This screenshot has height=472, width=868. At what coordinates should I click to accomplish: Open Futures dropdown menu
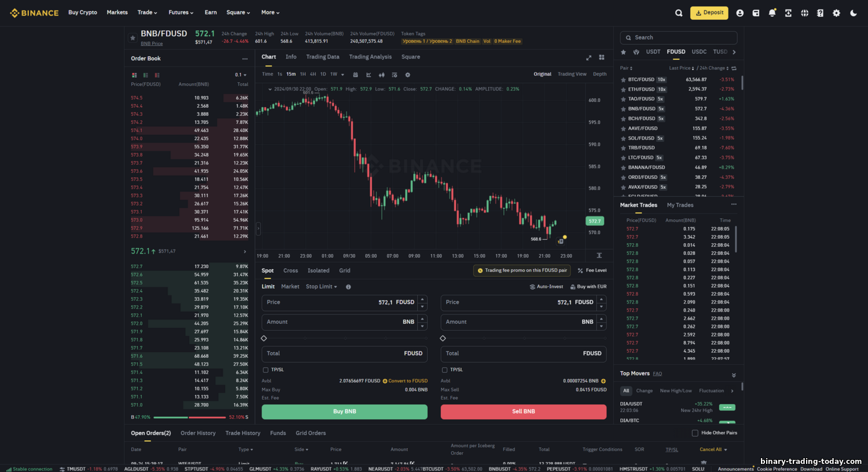coord(181,12)
